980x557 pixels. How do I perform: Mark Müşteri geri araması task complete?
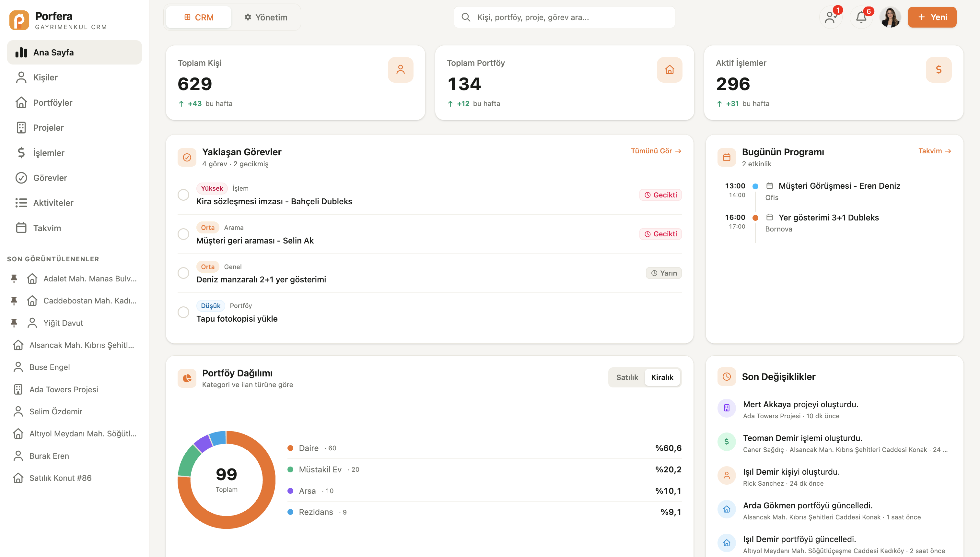[x=183, y=234]
